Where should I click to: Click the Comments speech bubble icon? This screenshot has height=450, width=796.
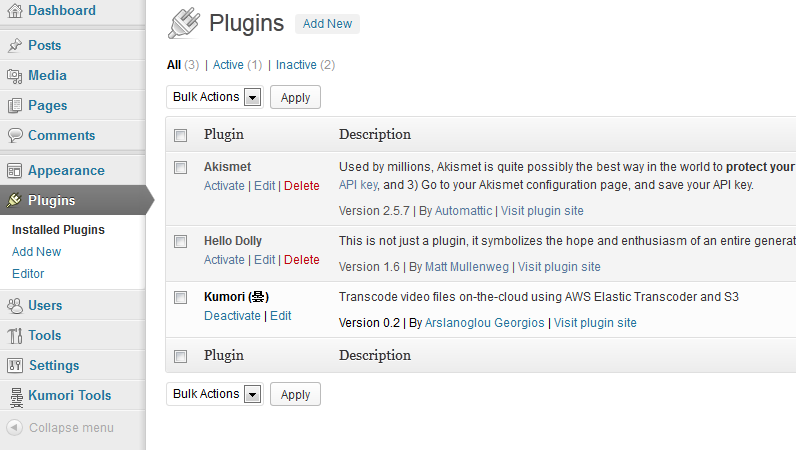click(x=15, y=135)
